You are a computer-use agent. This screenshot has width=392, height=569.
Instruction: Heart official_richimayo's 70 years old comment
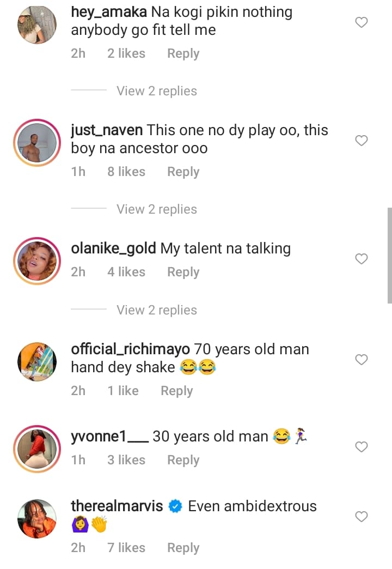(x=362, y=360)
